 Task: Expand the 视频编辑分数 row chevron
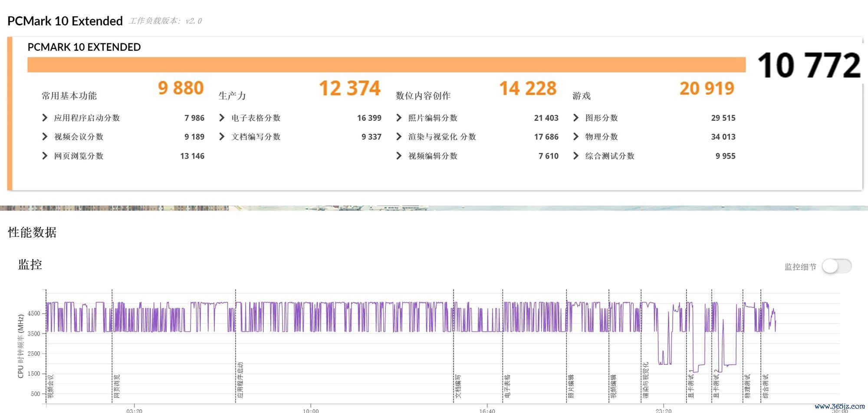(x=399, y=156)
